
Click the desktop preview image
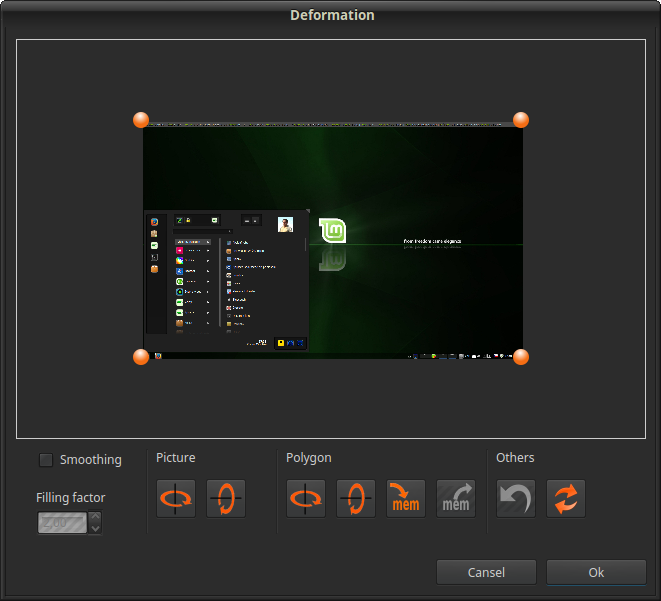[333, 241]
